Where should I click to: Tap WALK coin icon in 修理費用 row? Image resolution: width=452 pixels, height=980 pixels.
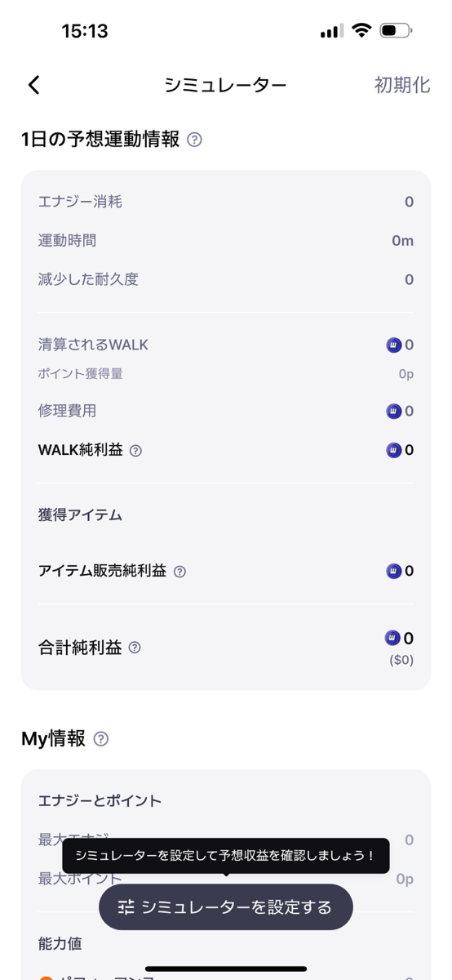coord(393,411)
